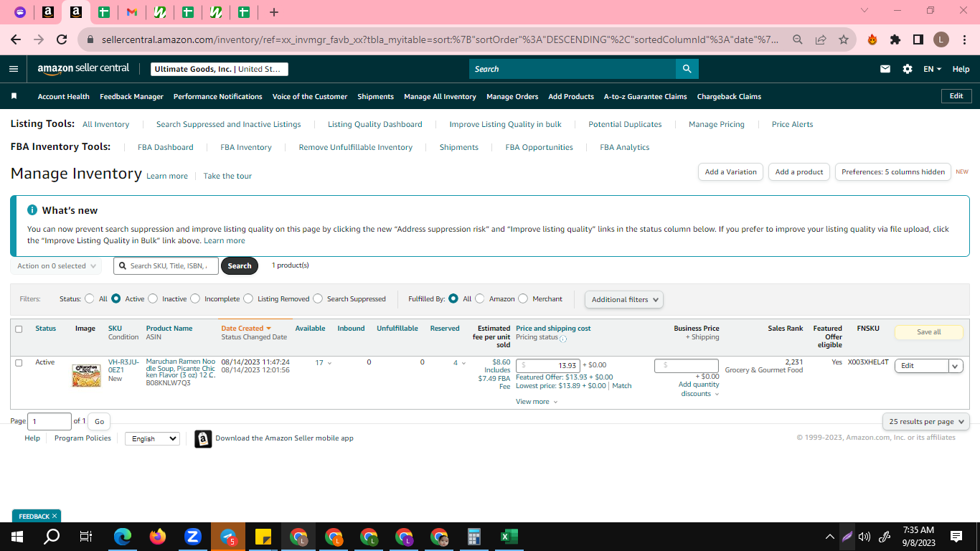Open the 25 results per page dropdown
Viewport: 980px width, 551px height.
(926, 421)
